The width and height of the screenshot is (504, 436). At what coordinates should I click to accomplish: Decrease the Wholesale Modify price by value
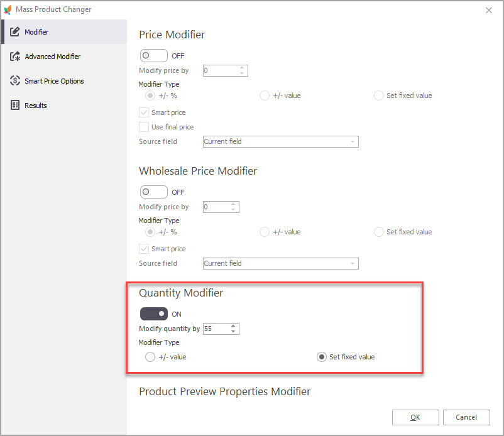click(x=233, y=209)
